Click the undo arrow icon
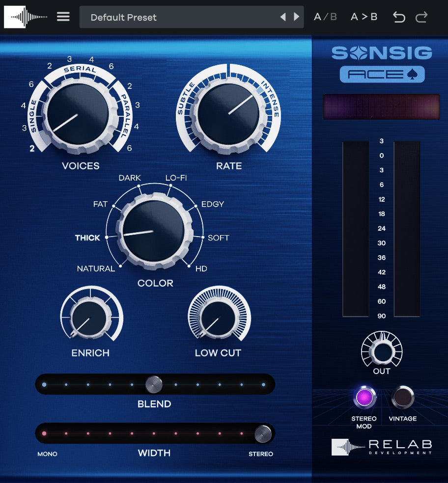 pos(399,17)
